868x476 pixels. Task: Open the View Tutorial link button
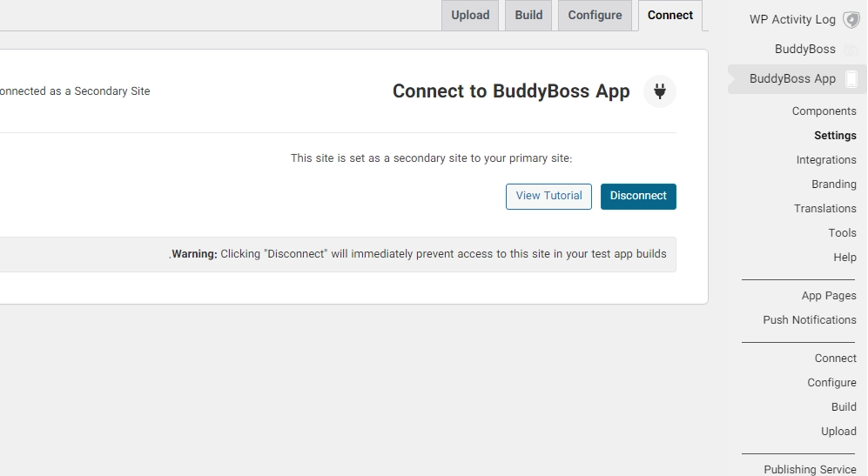548,196
